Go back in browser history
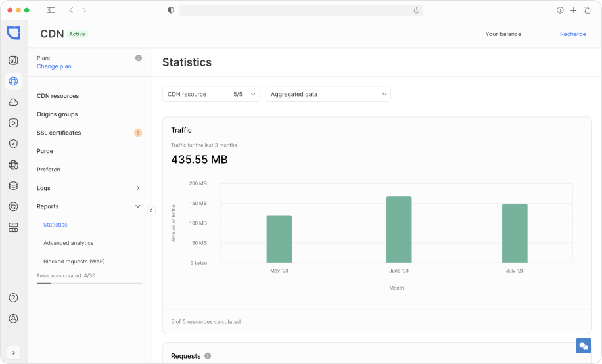The width and height of the screenshot is (602, 364). point(71,11)
